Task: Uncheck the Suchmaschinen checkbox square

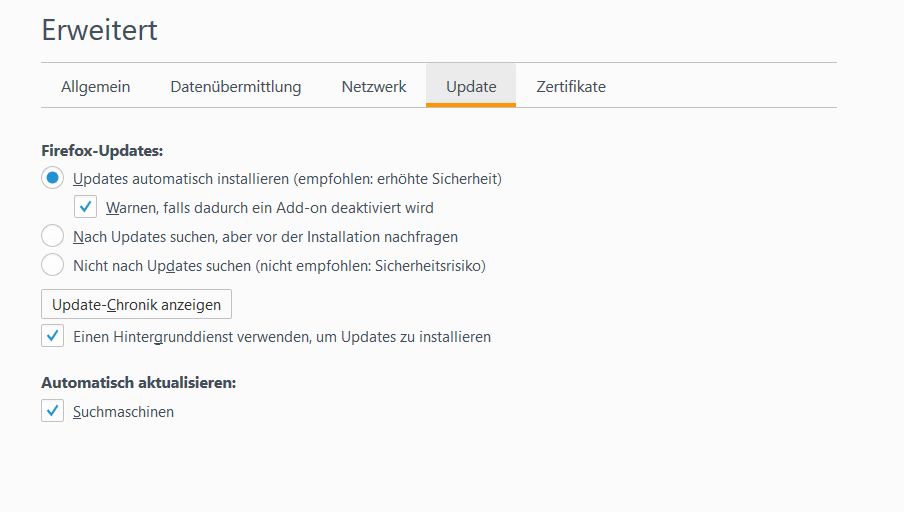Action: (x=52, y=411)
